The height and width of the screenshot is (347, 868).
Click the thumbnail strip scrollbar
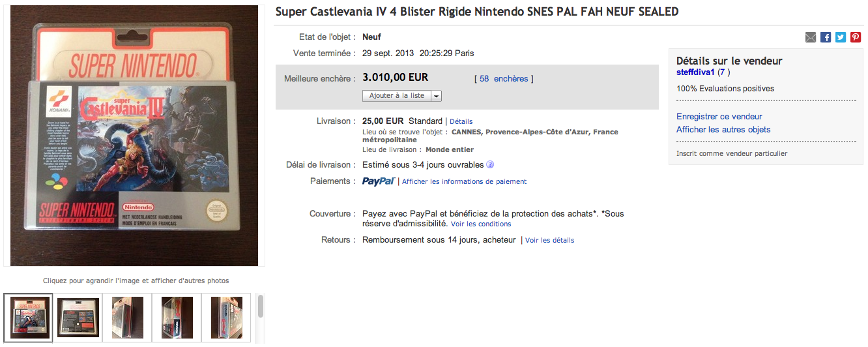coord(261,307)
